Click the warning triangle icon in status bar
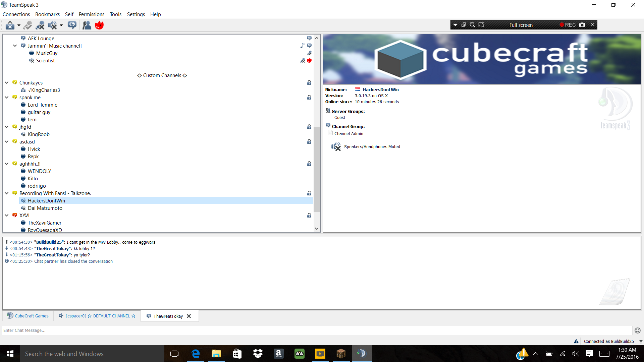The width and height of the screenshot is (644, 362). point(576,341)
